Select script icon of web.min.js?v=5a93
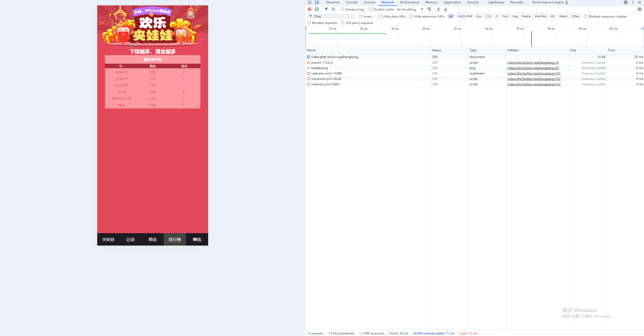 click(308, 84)
